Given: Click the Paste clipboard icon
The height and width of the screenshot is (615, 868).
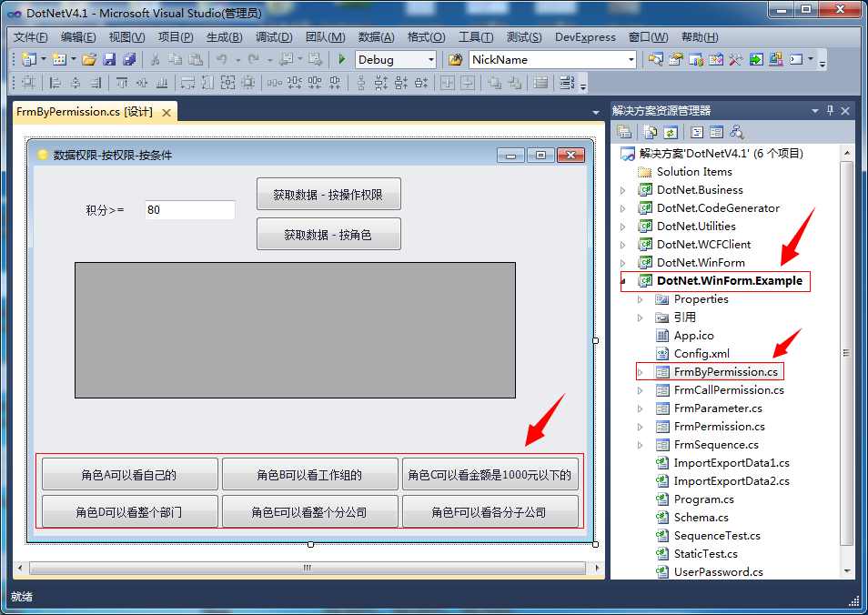Looking at the screenshot, I should click(195, 59).
